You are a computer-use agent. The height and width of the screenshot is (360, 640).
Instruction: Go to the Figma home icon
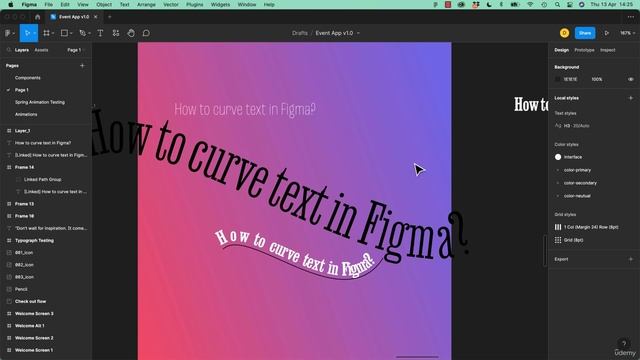(38, 17)
